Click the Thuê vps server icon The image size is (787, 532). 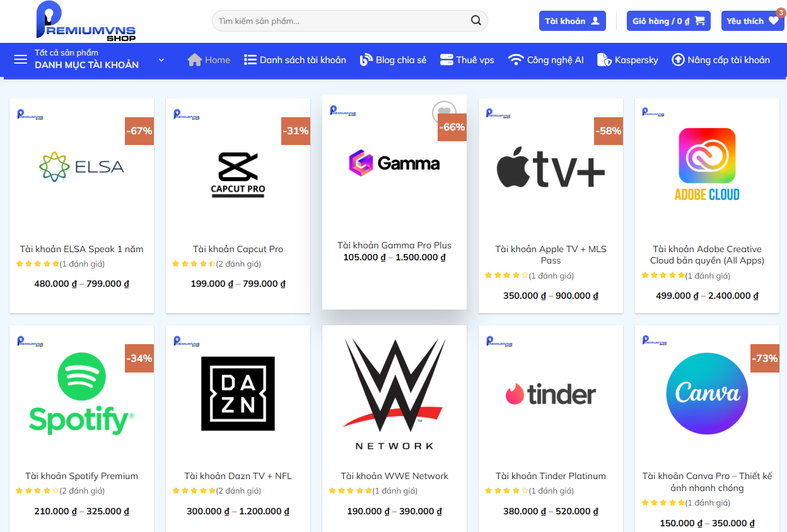[447, 60]
